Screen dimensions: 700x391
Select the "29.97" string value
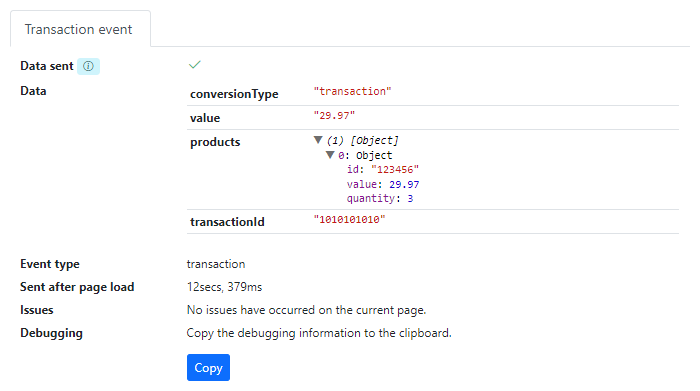coord(334,116)
